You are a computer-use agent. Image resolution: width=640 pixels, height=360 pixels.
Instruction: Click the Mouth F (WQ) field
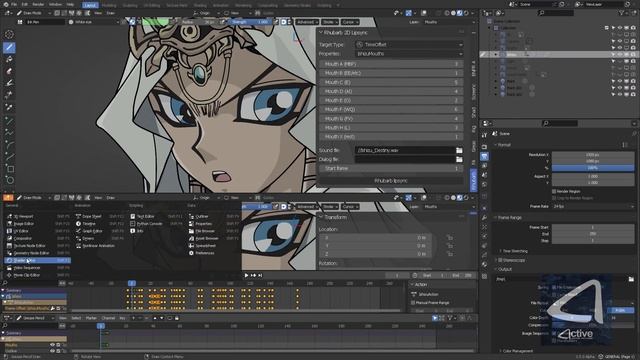coord(391,109)
